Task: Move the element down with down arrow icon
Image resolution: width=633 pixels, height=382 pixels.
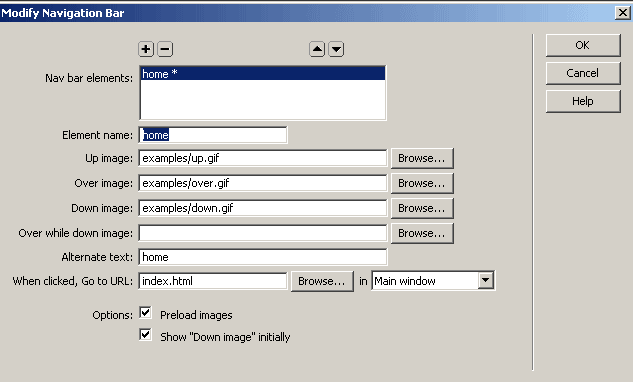Action: (x=336, y=49)
